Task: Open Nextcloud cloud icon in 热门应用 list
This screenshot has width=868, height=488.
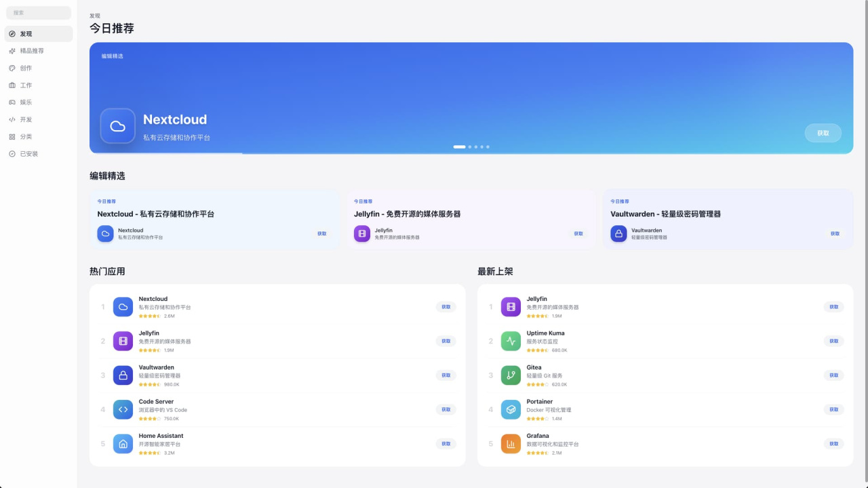Action: pyautogui.click(x=123, y=307)
